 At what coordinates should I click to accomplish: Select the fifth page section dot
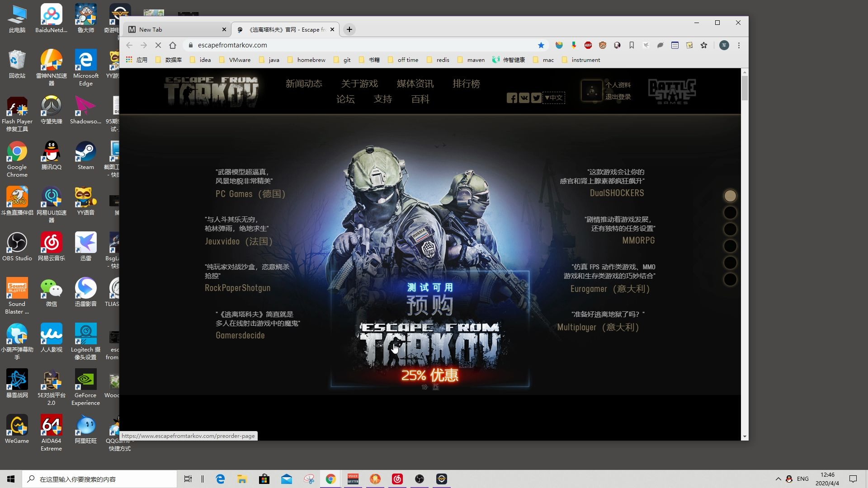pyautogui.click(x=730, y=263)
